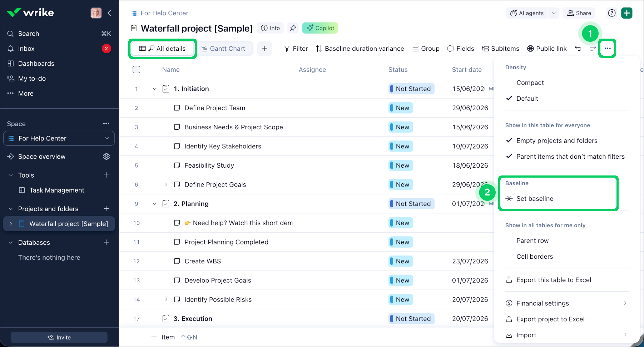Open the three-dot table options menu

point(608,48)
